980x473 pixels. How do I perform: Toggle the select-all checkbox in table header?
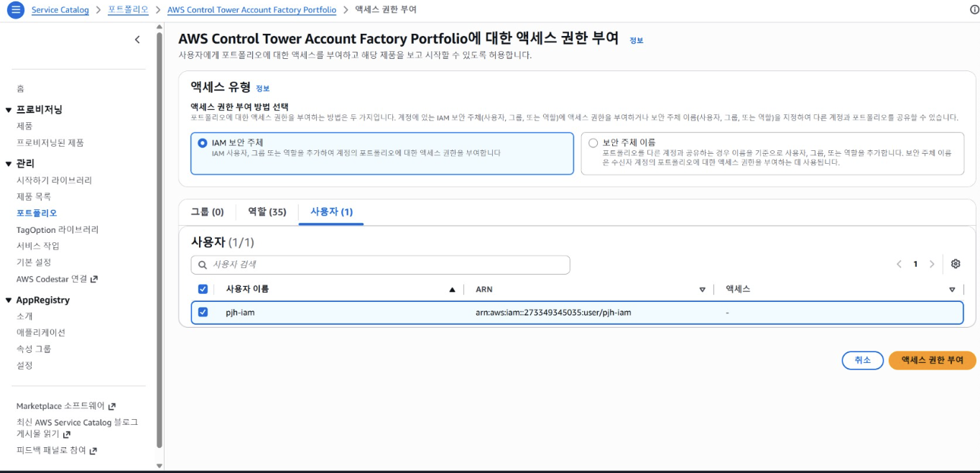click(203, 289)
